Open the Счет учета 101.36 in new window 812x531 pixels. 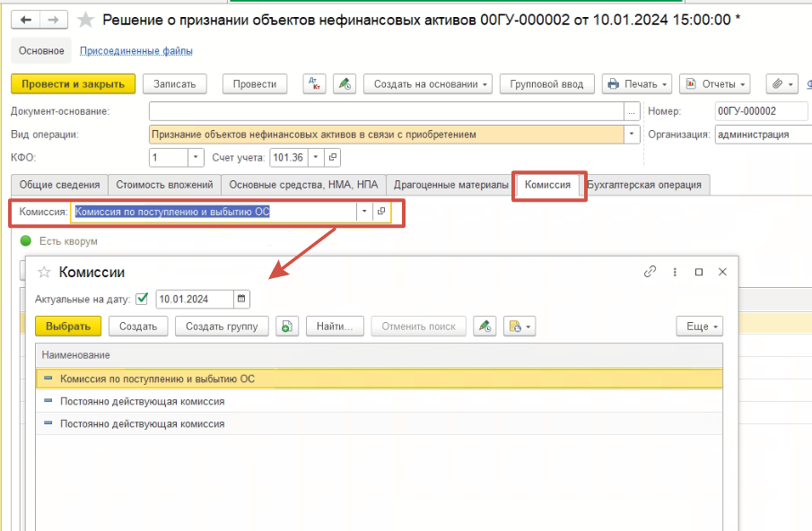[333, 157]
